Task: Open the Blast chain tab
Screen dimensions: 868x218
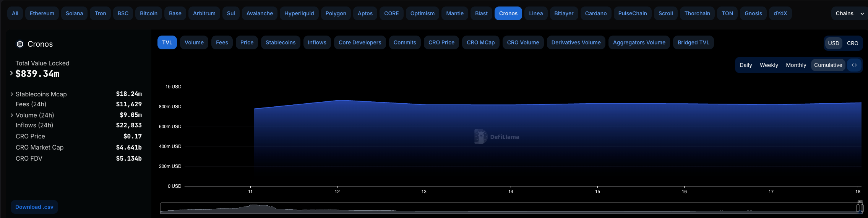Action: coord(481,13)
